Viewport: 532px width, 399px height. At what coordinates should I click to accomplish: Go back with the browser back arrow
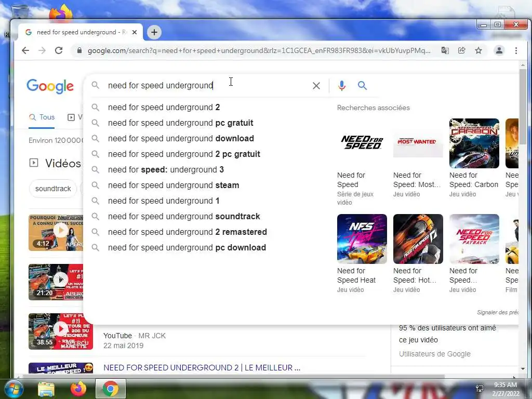(x=25, y=50)
